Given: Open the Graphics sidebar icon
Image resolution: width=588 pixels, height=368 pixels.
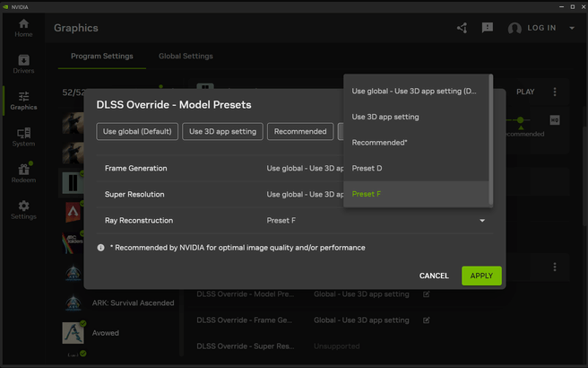Looking at the screenshot, I should pyautogui.click(x=23, y=101).
